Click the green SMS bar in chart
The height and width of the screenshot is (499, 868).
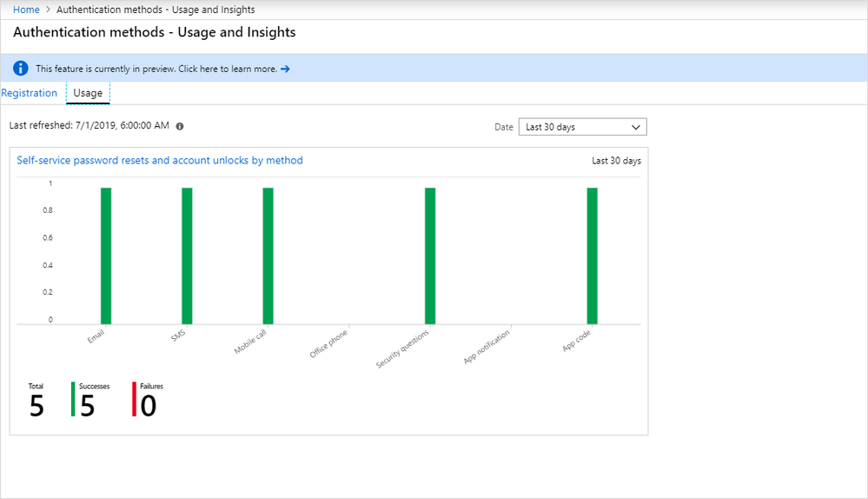pos(187,256)
